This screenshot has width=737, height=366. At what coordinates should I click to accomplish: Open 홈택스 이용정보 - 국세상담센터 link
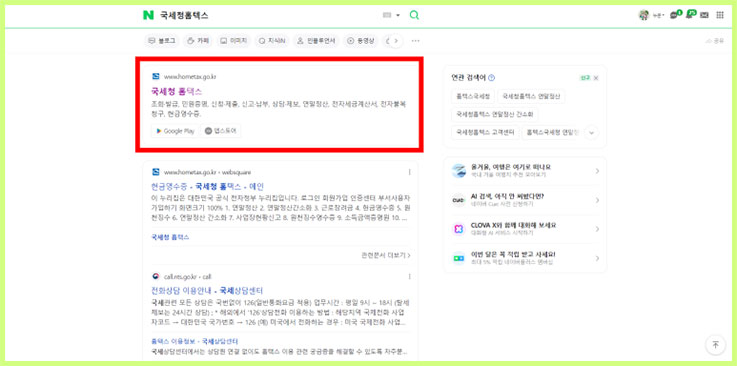point(195,342)
